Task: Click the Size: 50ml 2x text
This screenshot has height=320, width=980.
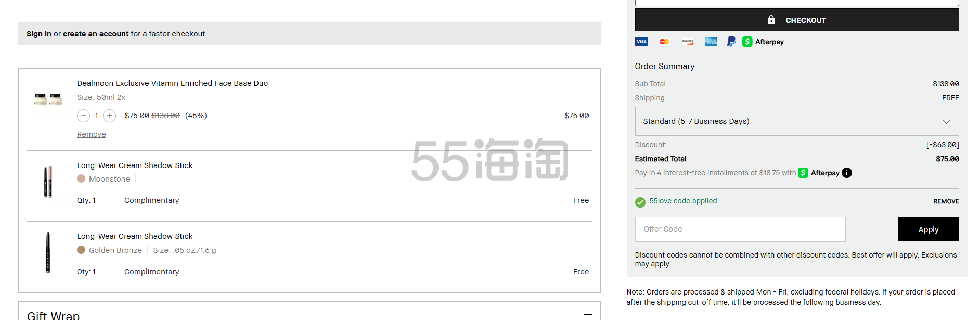Action: tap(101, 97)
